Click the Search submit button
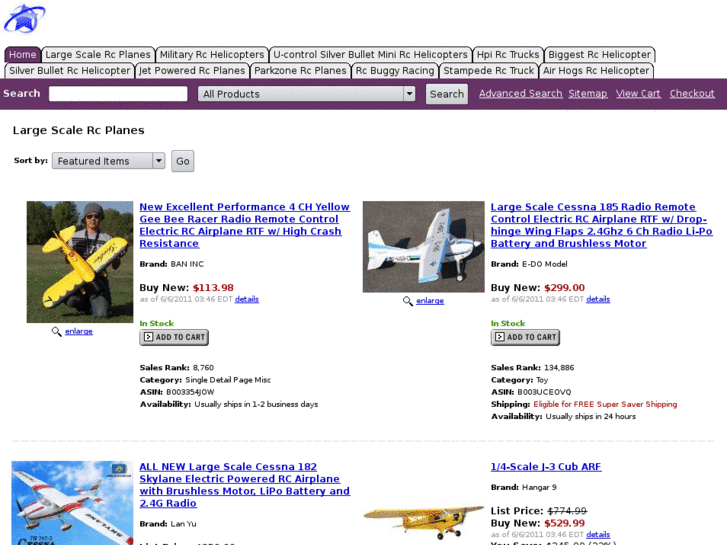Image resolution: width=727 pixels, height=545 pixels. coord(446,94)
